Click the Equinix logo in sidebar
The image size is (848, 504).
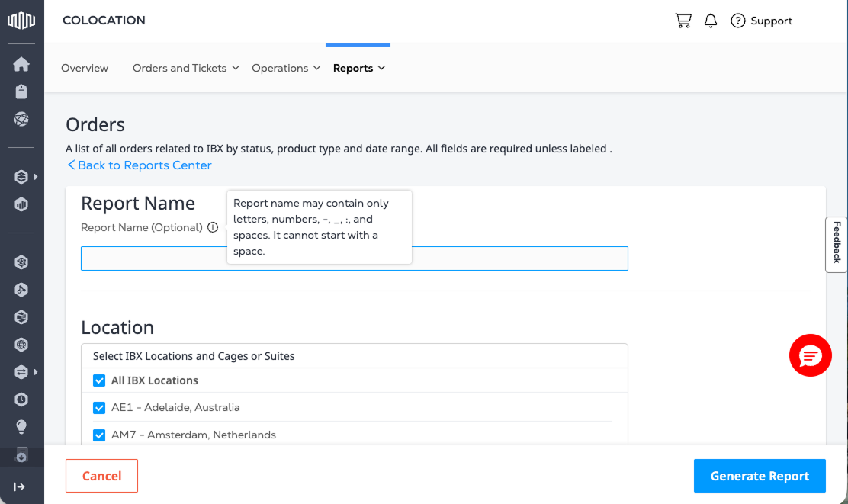pos(21,21)
